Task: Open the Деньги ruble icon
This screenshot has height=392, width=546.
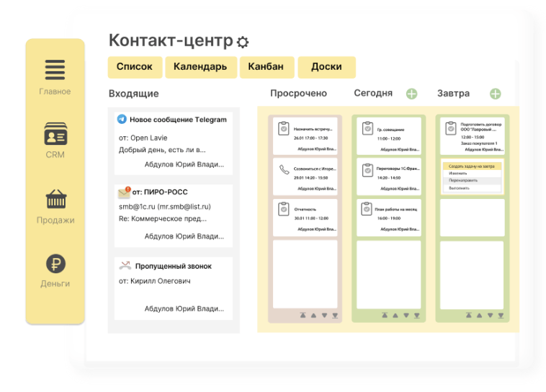Action: click(x=55, y=264)
